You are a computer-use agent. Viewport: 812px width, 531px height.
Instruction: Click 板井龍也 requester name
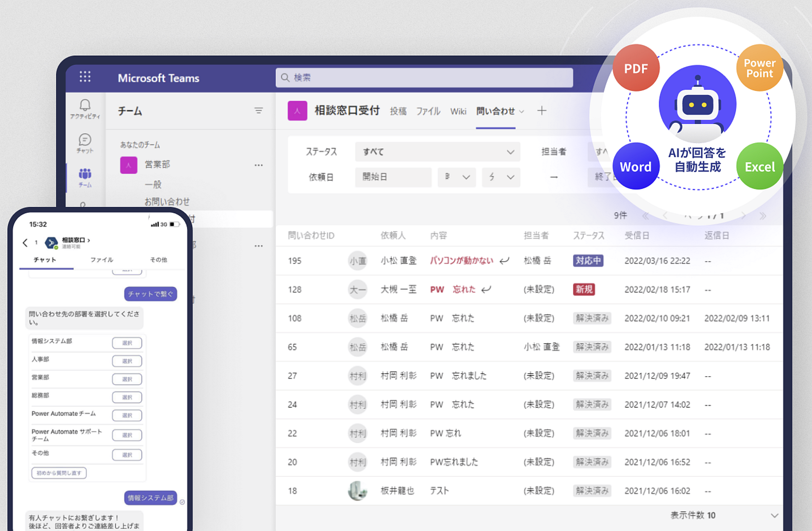coord(397,491)
